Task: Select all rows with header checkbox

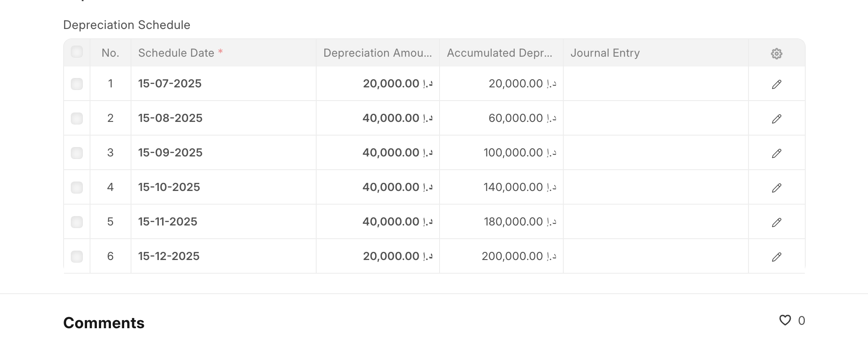Action: (77, 52)
